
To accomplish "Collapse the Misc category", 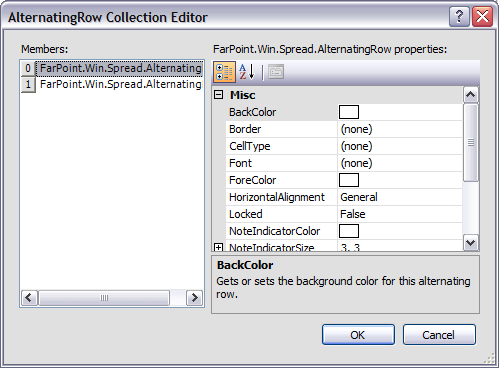I will [x=218, y=95].
